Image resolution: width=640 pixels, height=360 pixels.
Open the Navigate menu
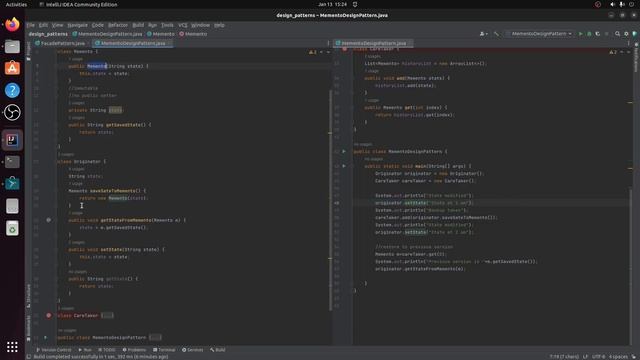click(x=77, y=25)
